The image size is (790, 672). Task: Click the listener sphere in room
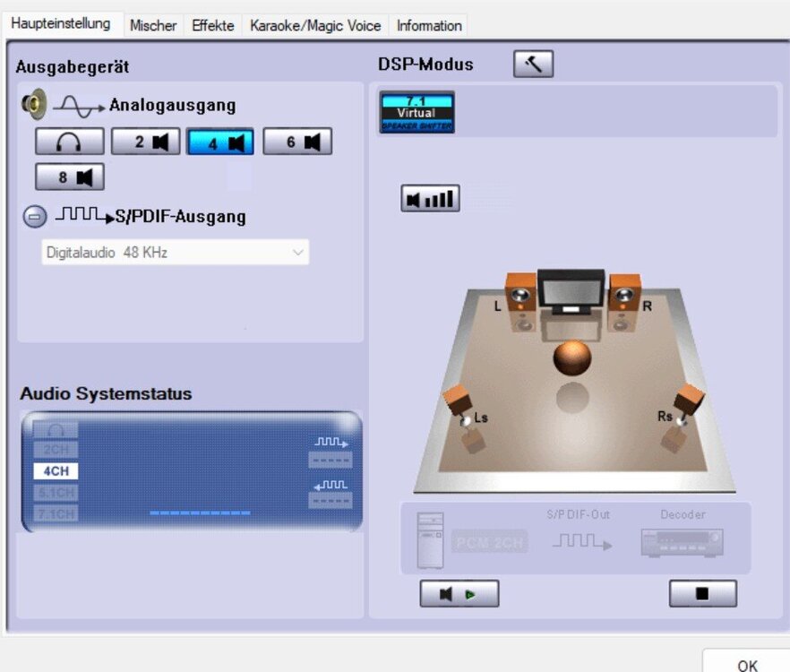pos(571,358)
